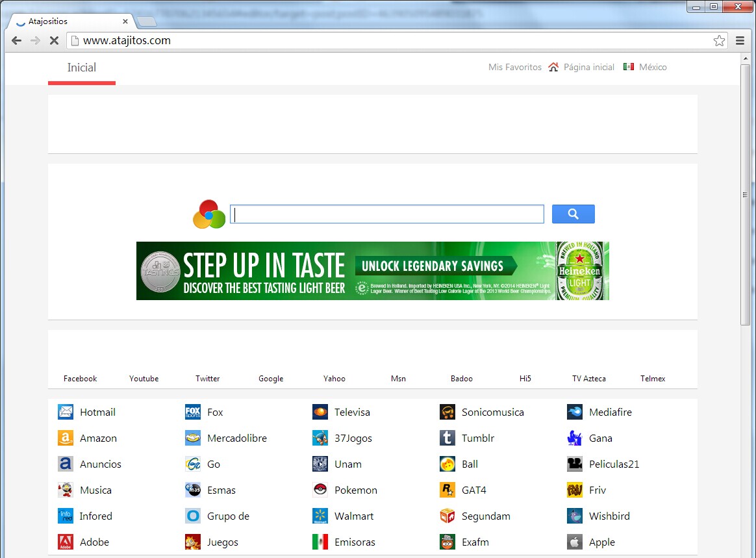Click the Exafm icon
756x558 pixels.
coord(447,542)
